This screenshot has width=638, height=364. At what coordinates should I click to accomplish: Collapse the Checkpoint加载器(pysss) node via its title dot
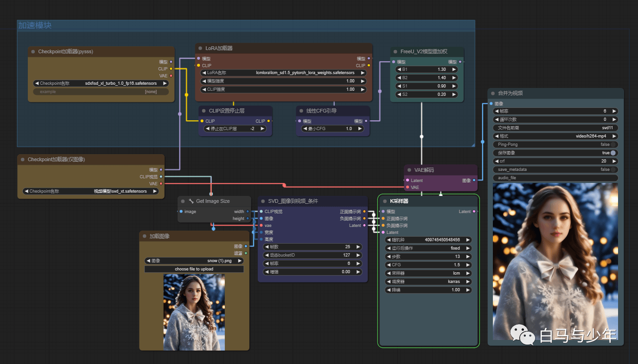pyautogui.click(x=33, y=52)
